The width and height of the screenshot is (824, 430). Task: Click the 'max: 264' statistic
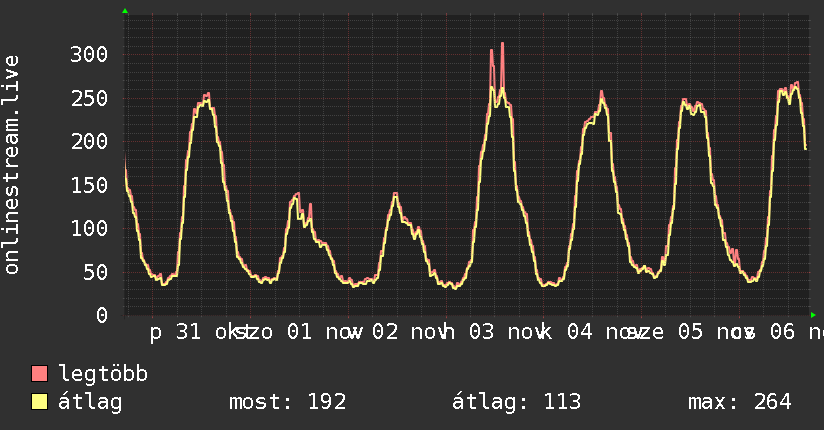pos(739,402)
